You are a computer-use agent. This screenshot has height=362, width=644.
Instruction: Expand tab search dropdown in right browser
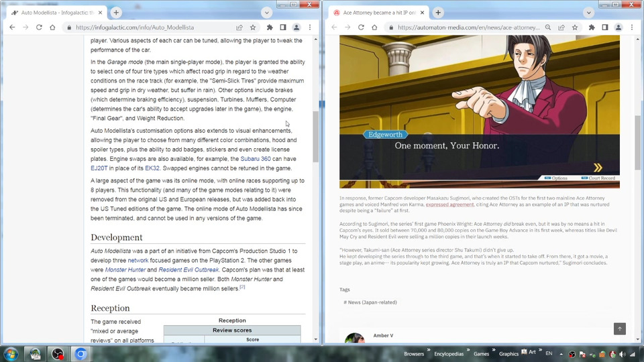coord(588,13)
